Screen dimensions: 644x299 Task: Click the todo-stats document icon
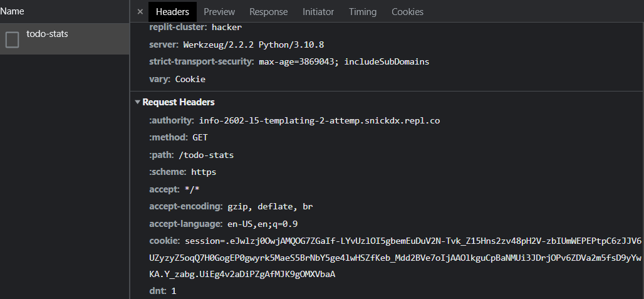(x=12, y=39)
